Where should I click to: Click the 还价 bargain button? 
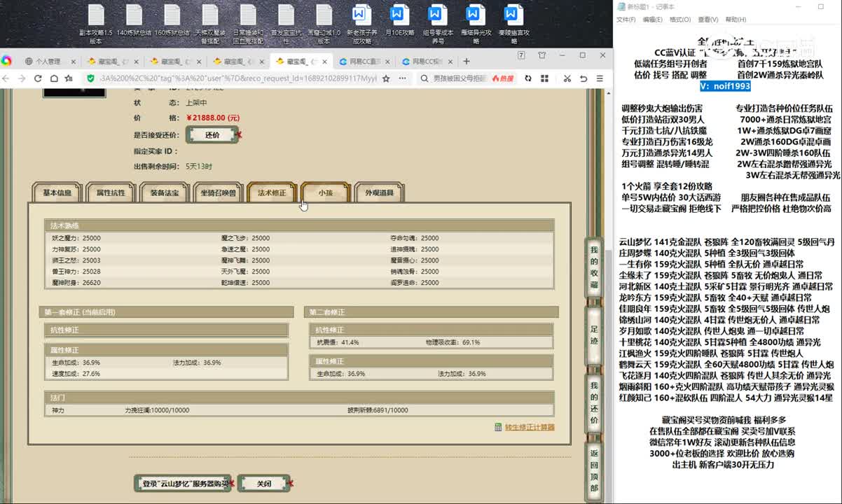(x=212, y=135)
